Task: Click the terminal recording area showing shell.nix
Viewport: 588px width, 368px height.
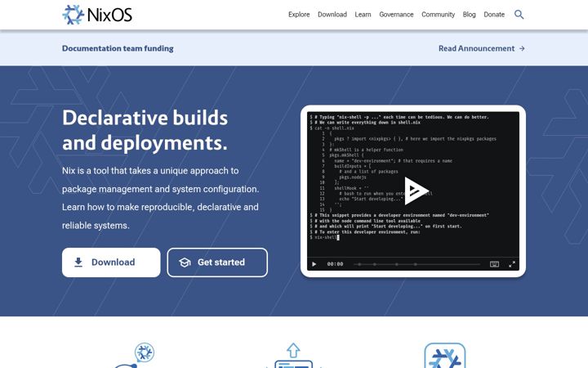Action: [x=413, y=184]
